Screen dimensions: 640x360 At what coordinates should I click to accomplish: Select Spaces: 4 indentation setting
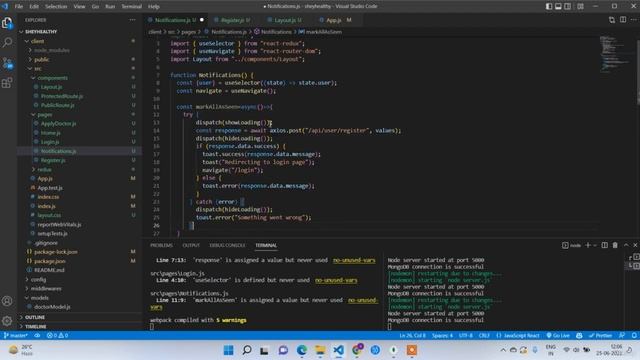coord(442,336)
